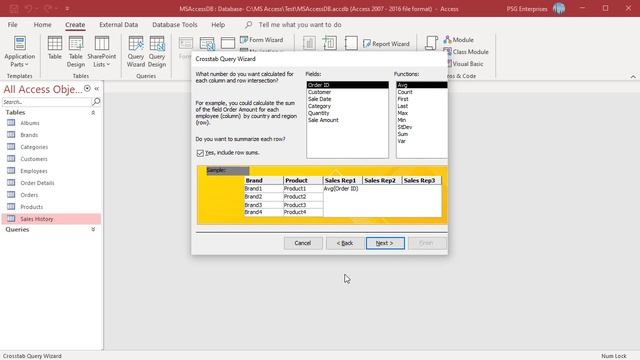This screenshot has height=360, width=640.
Task: Select Category in the Fields list
Action: coord(347,106)
